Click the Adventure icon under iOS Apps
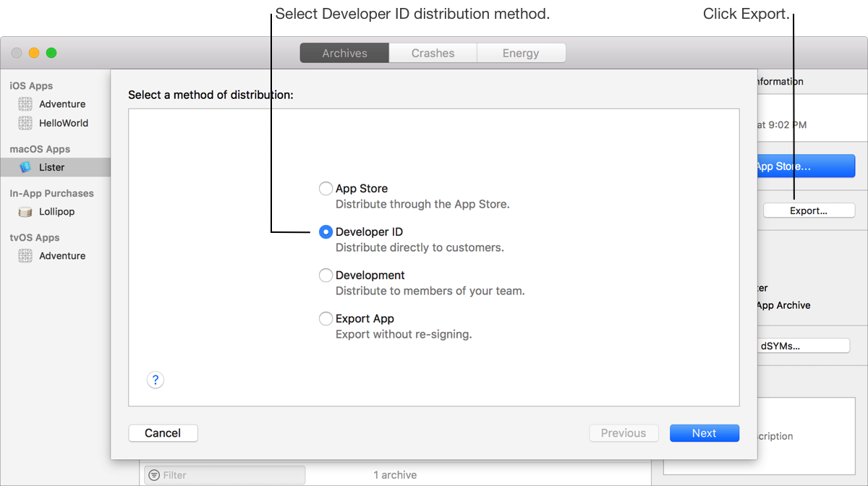Viewport: 868px width, 486px height. click(25, 104)
